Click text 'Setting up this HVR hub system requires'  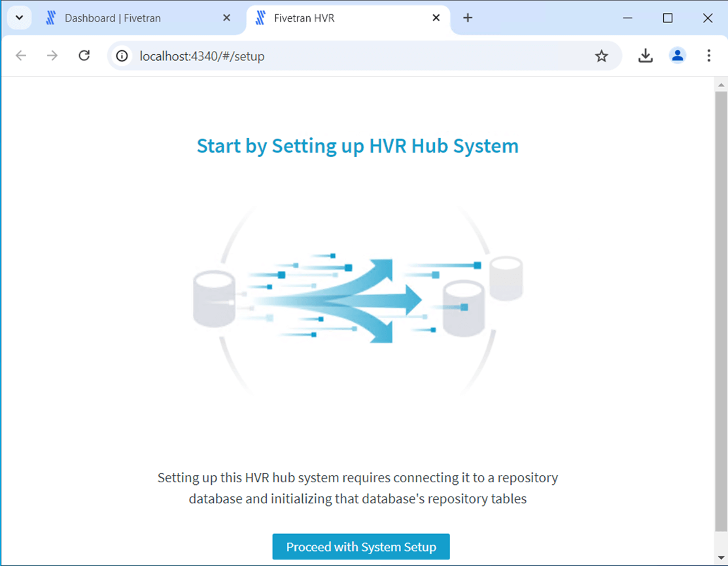275,478
